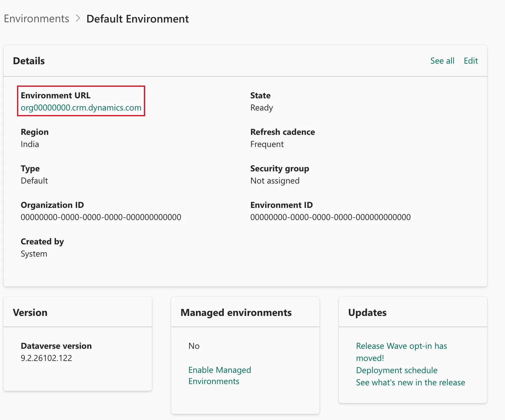Viewport: 505px width, 420px height.
Task: Open Release Wave opt-in has moved link
Action: [x=402, y=352]
